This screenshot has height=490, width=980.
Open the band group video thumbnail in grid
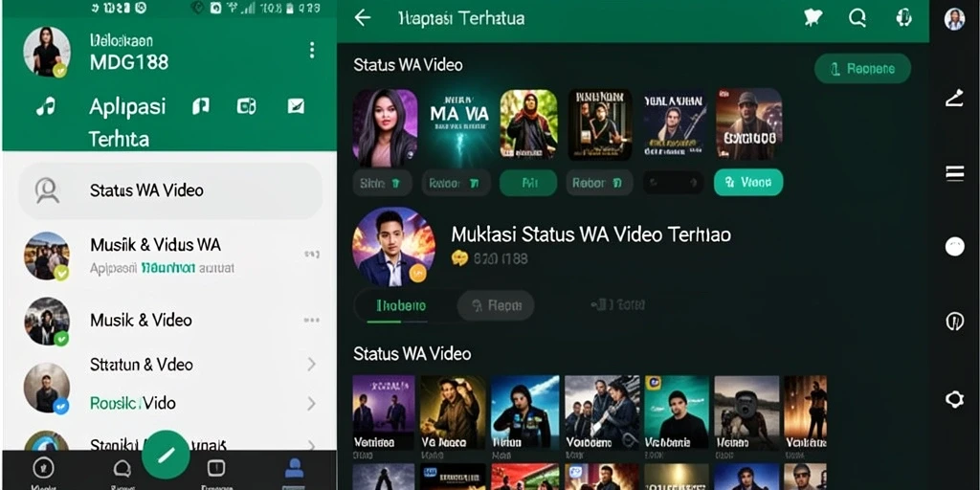[x=602, y=412]
